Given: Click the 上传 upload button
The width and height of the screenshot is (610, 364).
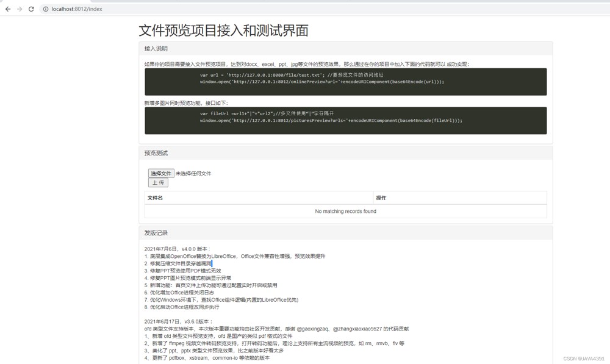Looking at the screenshot, I should pyautogui.click(x=158, y=183).
